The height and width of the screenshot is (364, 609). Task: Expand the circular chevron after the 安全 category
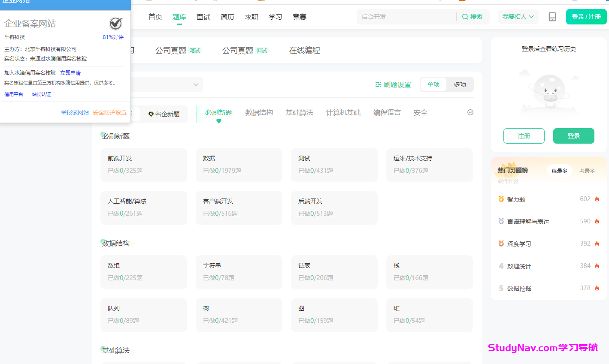tap(470, 112)
